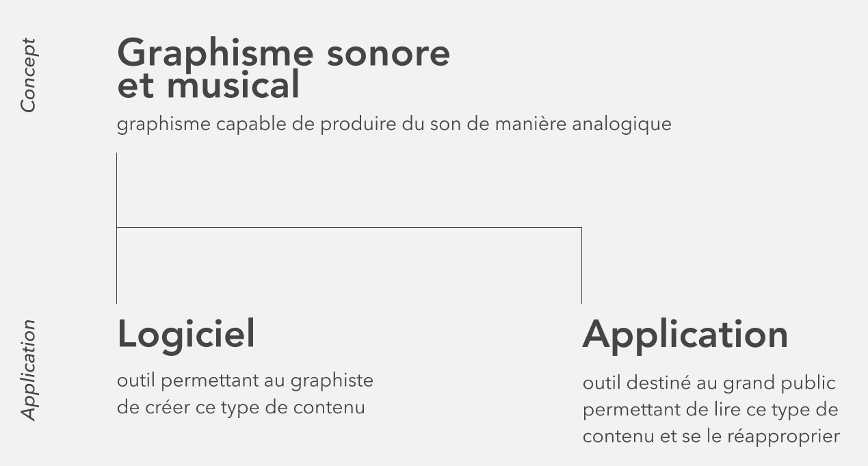Click the line 'permettant de lire ce type de'
Screen dimensions: 868x466
pos(710,411)
